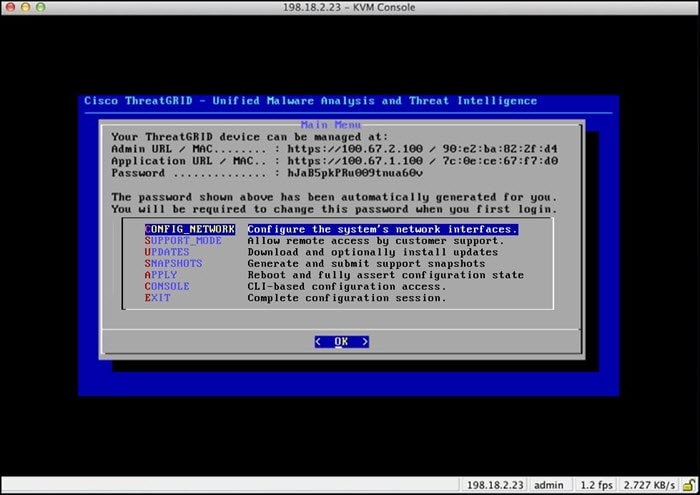The image size is (700, 495).
Task: Click 'Generate and submit support snapshots' text
Action: pyautogui.click(x=366, y=264)
